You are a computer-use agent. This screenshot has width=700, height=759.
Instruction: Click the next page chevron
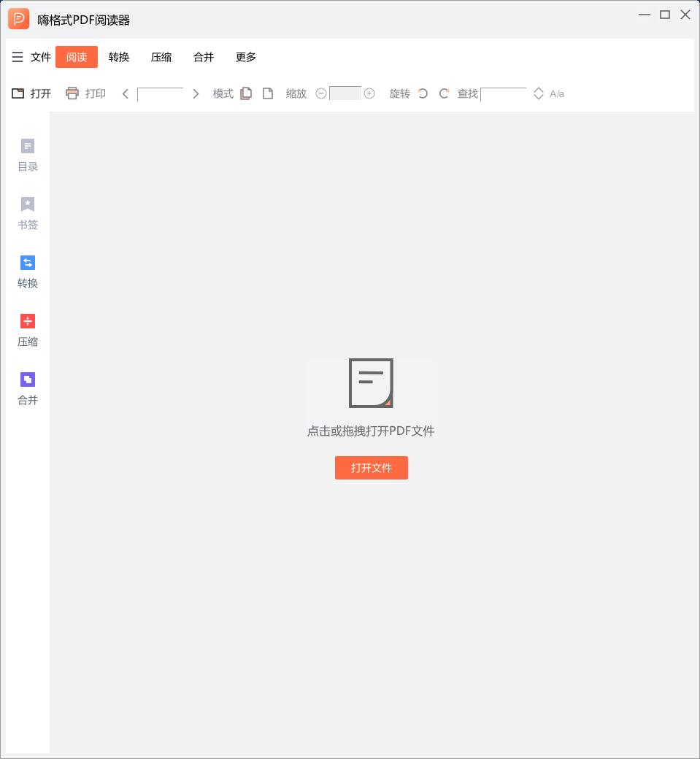tap(195, 93)
